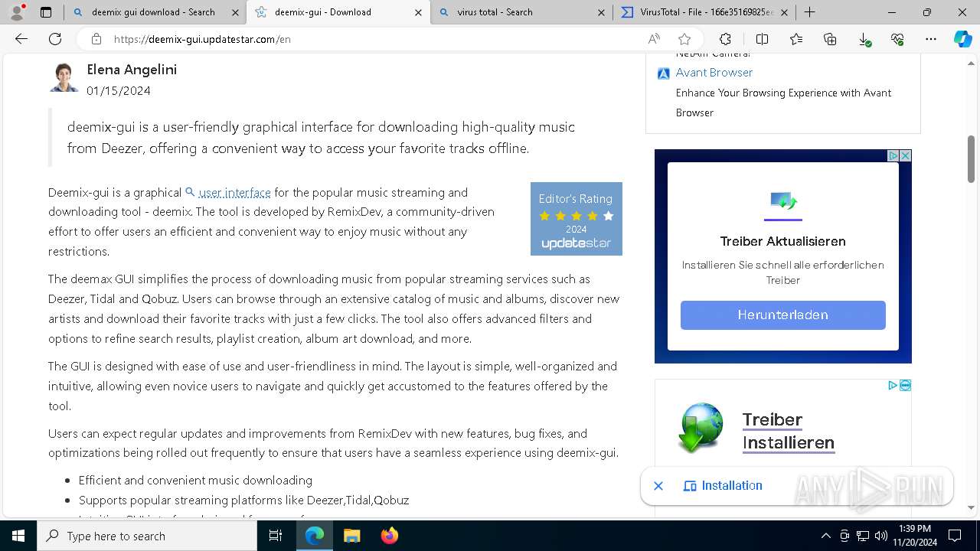This screenshot has width=980, height=551.
Task: Click Treiber Installieren ad link
Action: coord(788,431)
